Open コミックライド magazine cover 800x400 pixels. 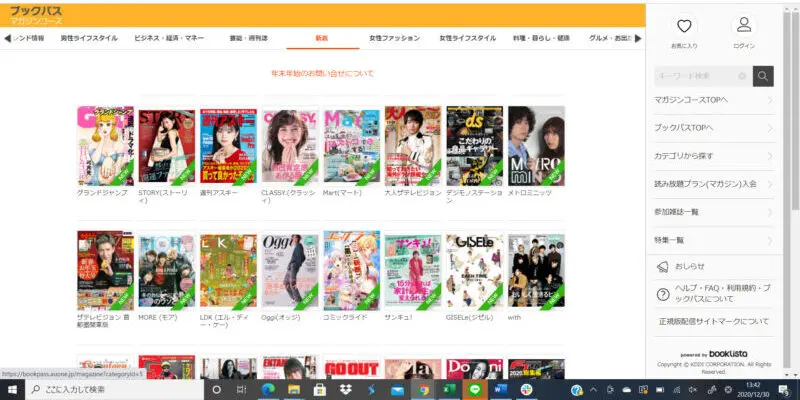pos(352,270)
